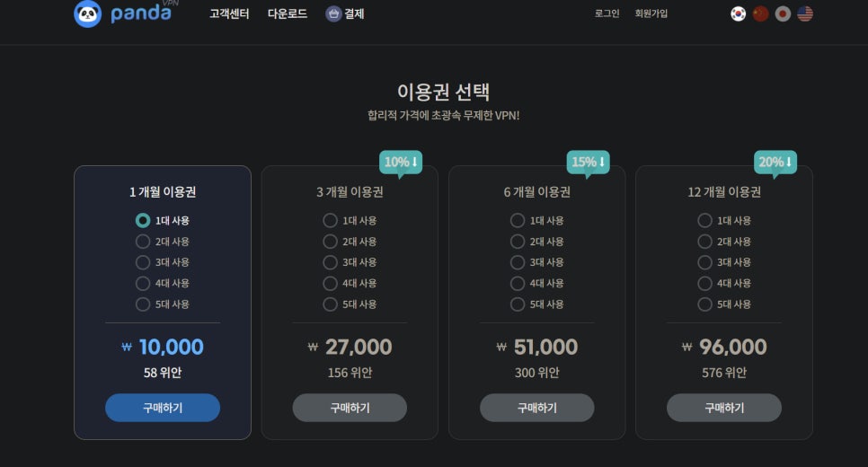Click the 15% discount badge

[588, 163]
